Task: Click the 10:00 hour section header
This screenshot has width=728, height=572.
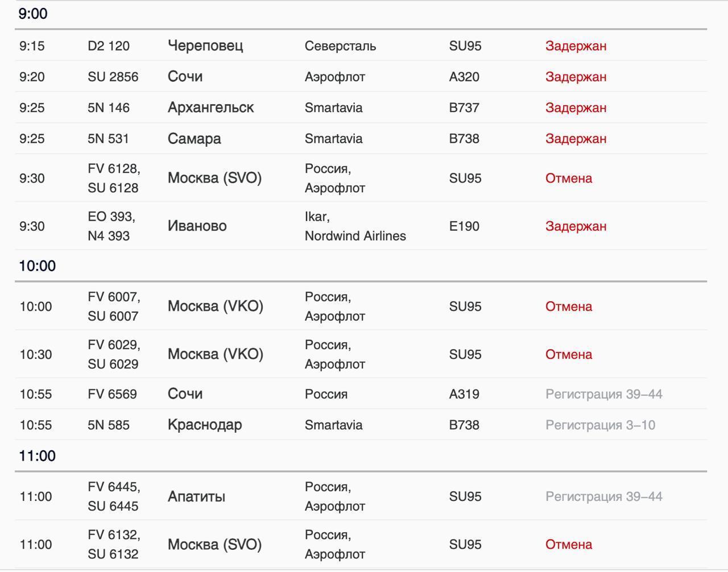Action: (38, 266)
